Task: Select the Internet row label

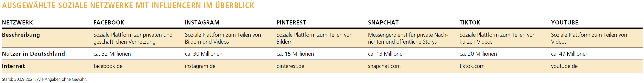Action: 13,66
